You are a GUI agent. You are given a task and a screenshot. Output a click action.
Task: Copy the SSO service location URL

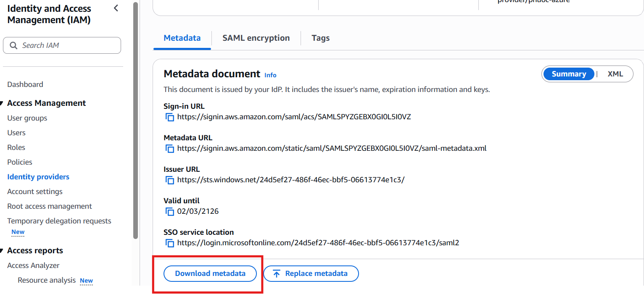coord(170,243)
